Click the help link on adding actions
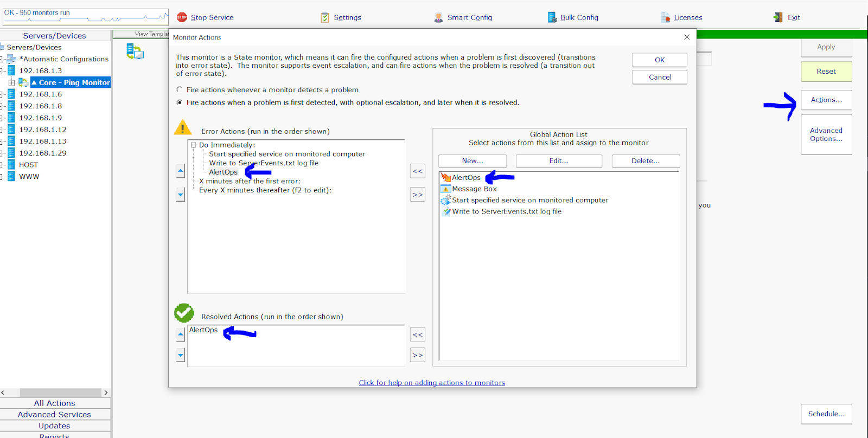 tap(431, 383)
